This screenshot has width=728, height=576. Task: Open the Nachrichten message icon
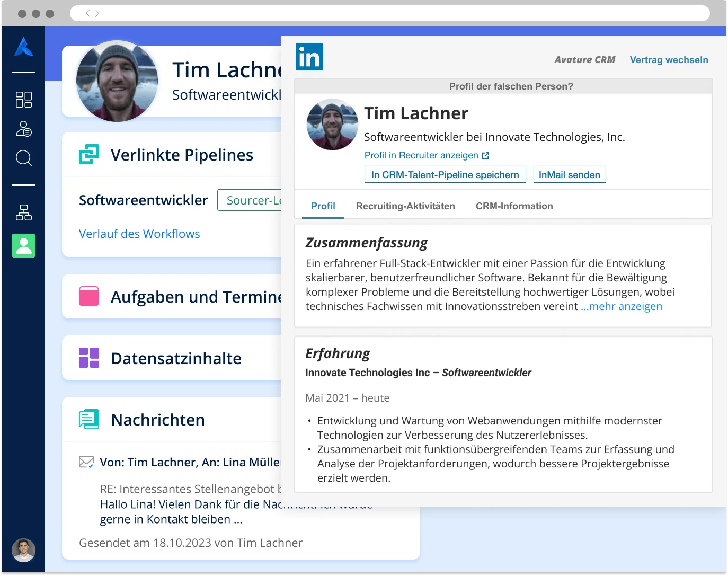point(89,419)
